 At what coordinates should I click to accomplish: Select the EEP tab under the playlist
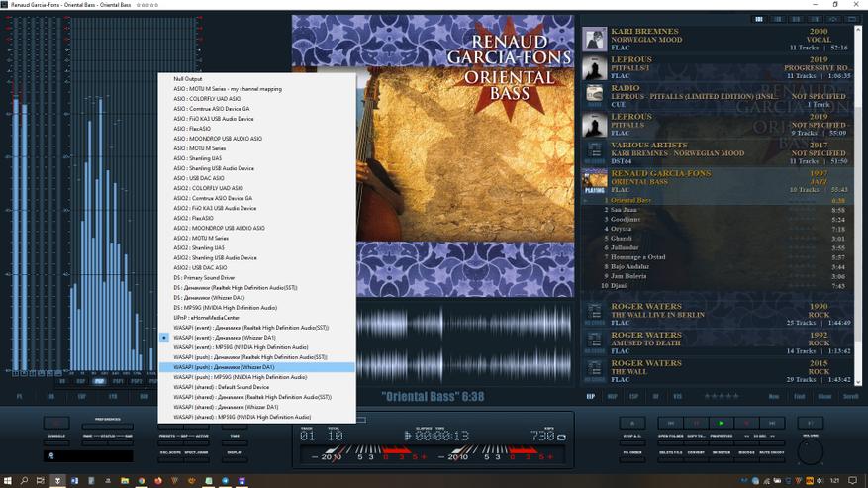591,397
